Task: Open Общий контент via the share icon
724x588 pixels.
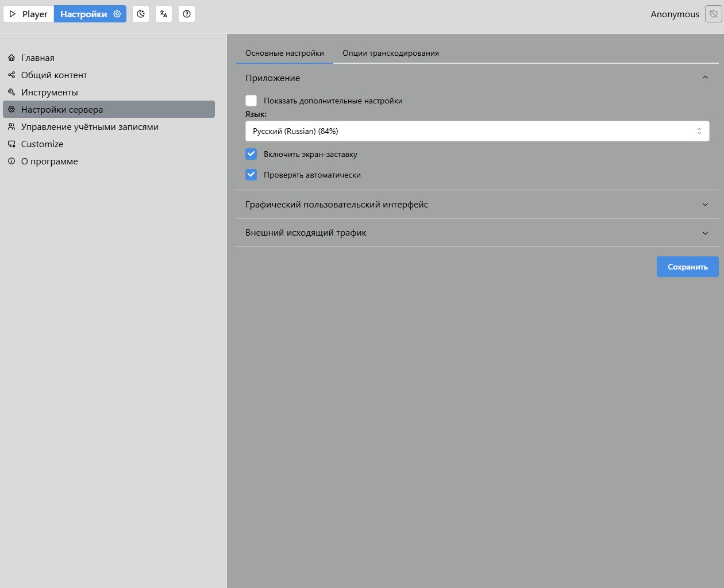Action: [x=11, y=75]
